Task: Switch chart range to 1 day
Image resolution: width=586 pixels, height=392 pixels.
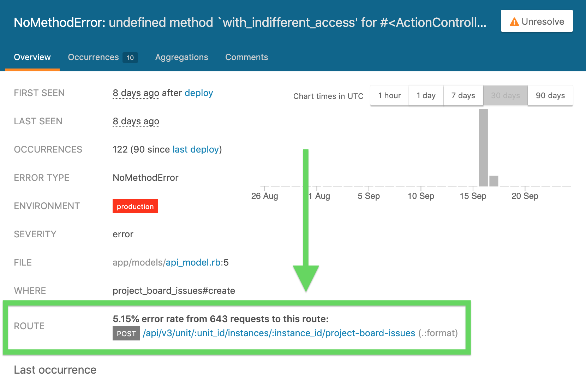Action: point(426,95)
